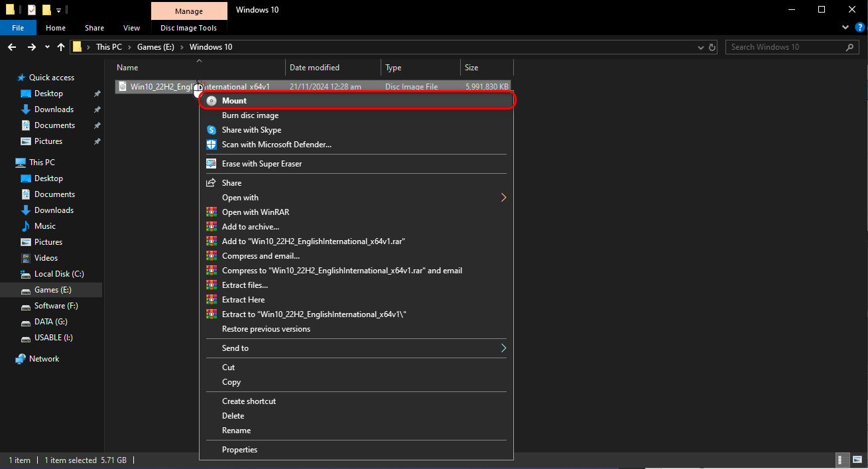This screenshot has height=469, width=868.
Task: Click the Microsoft Defender shield icon
Action: [x=212, y=145]
